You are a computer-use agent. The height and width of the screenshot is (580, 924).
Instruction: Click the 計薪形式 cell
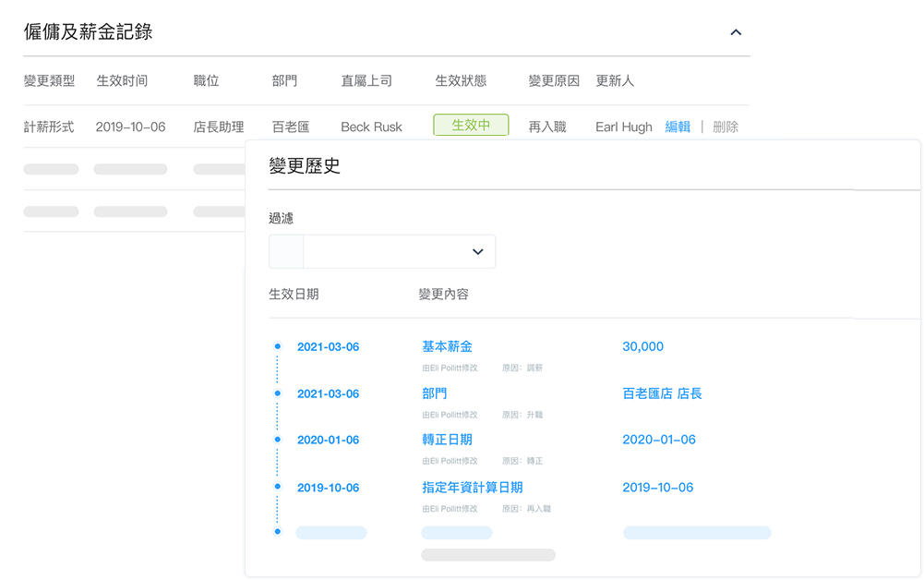(x=49, y=127)
